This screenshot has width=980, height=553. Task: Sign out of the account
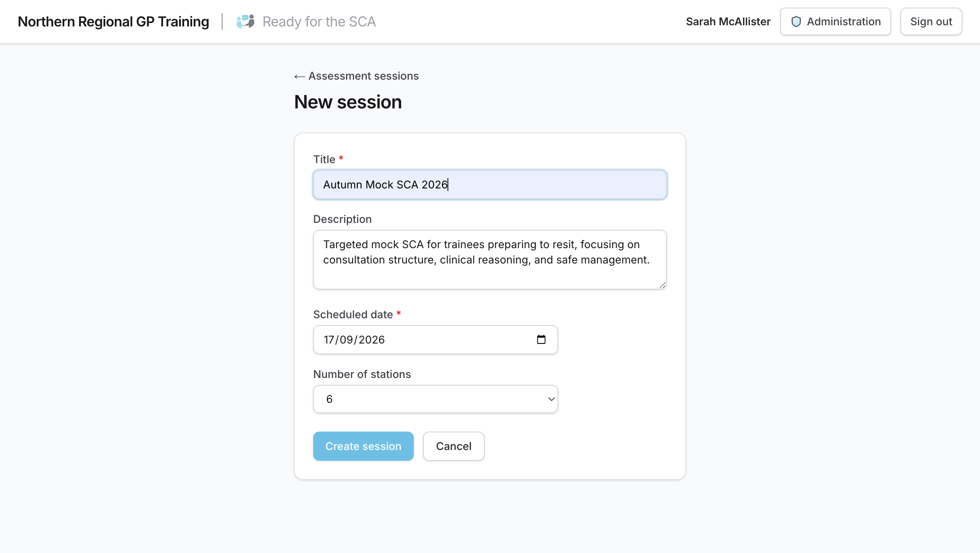coord(931,21)
